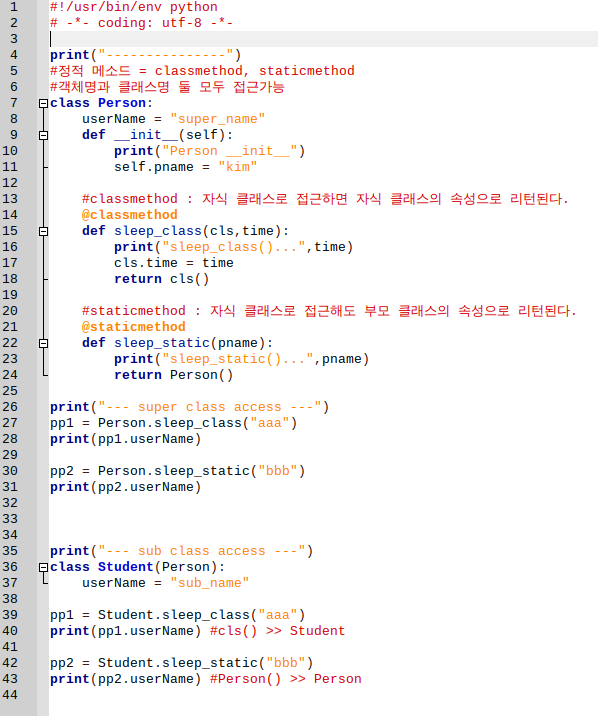
Task: Collapse the sleep_class method fold marker
Action: tap(43, 231)
